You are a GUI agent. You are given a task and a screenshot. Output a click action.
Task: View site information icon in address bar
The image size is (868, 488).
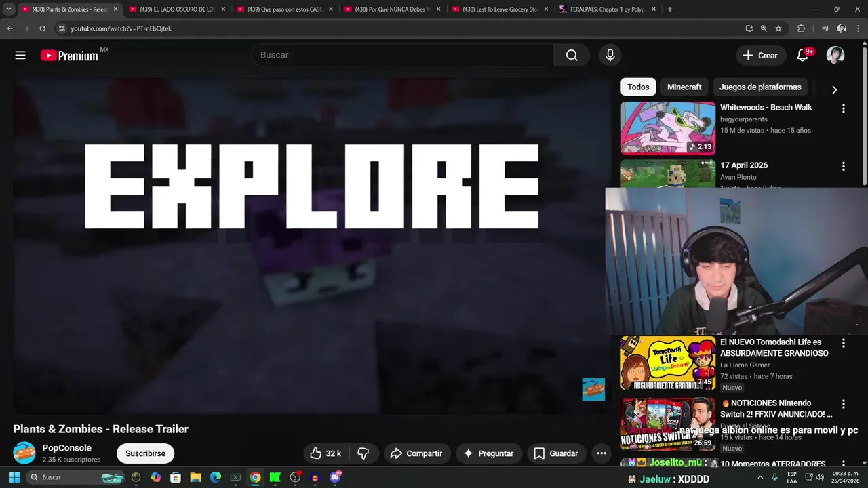[x=61, y=28]
